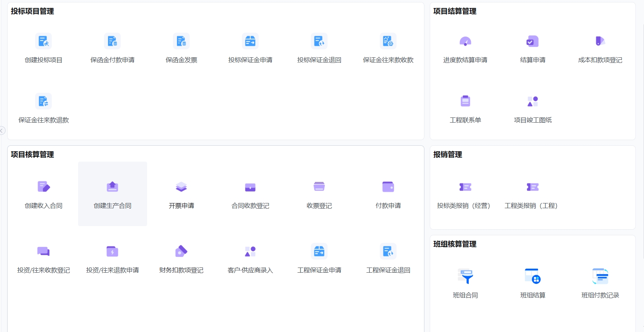Screen dimensions: 644x332
Task: Click the 客户·供应商录入 label
Action: (x=250, y=270)
